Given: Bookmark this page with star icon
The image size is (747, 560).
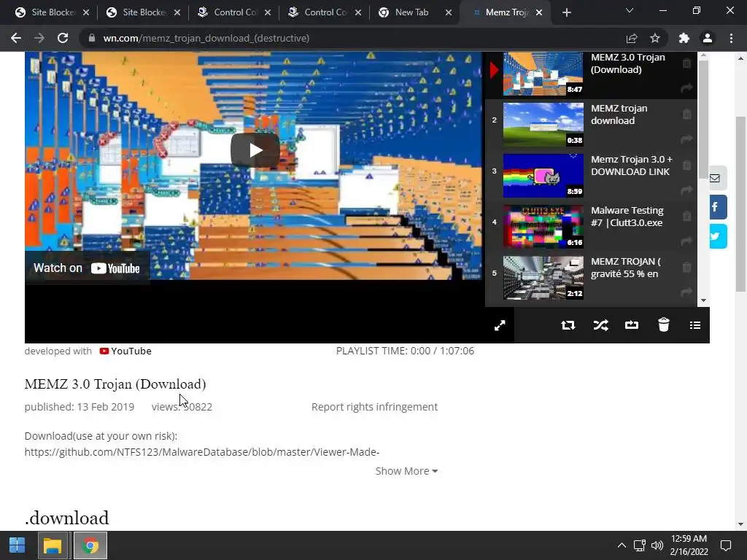Looking at the screenshot, I should [x=655, y=38].
